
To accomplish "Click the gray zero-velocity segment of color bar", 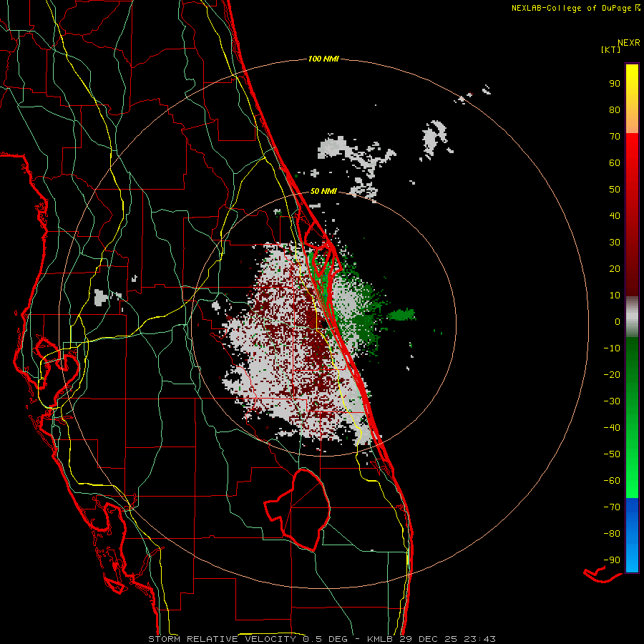I will pyautogui.click(x=632, y=317).
